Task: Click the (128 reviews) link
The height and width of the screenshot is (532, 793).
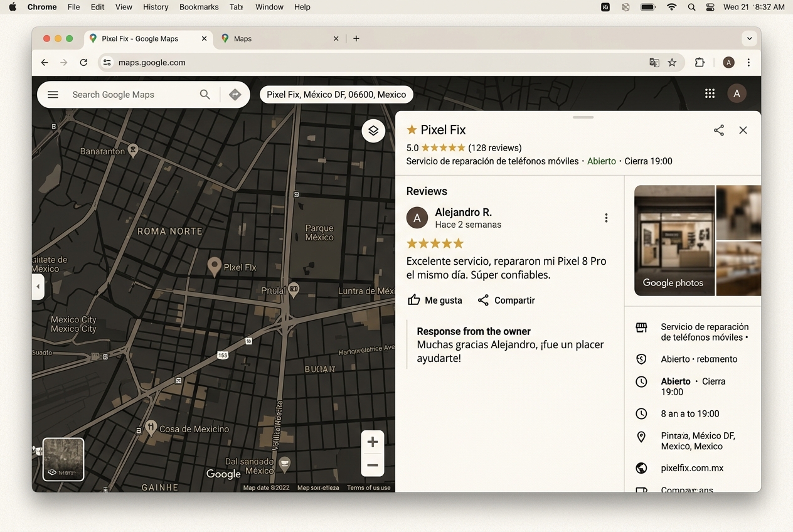Action: click(x=495, y=148)
